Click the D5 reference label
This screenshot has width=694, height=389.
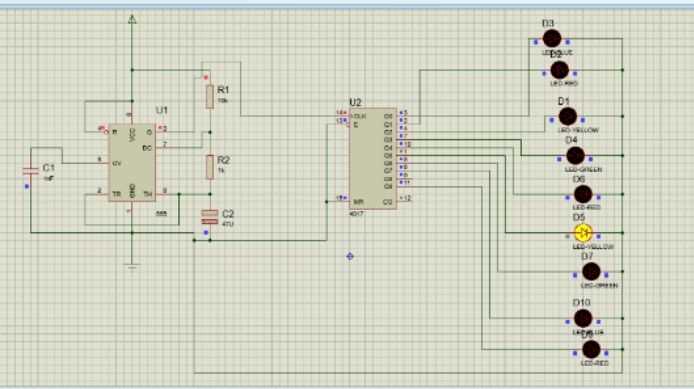579,217
